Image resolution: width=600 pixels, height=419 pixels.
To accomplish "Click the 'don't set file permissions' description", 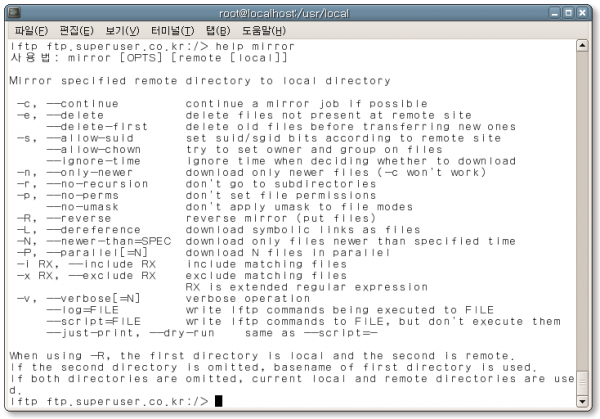I will tap(281, 196).
